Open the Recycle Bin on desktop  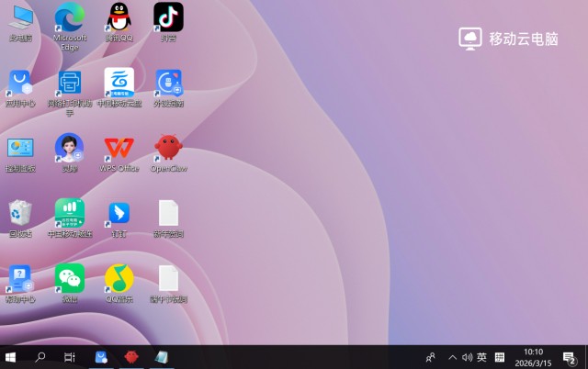coord(20,213)
